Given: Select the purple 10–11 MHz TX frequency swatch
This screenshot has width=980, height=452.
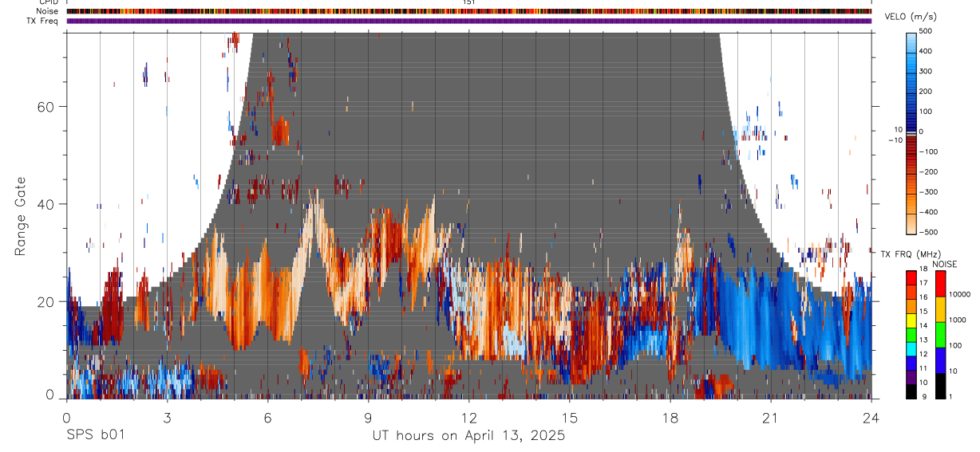Looking at the screenshot, I should point(911,377).
